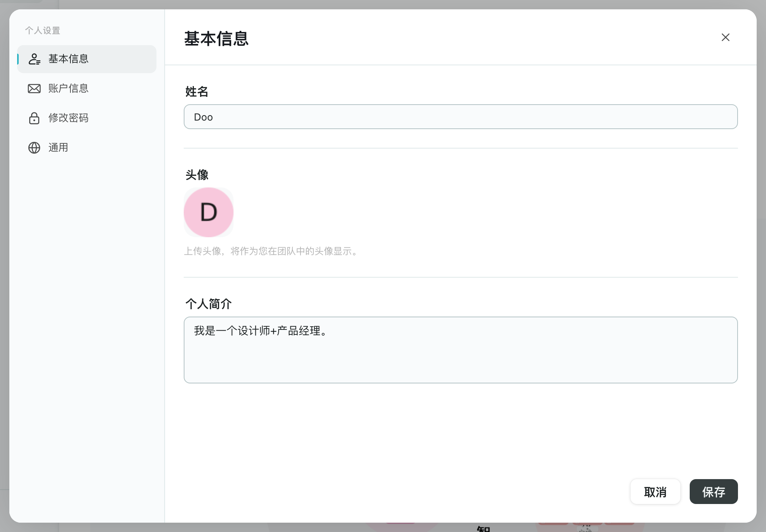Viewport: 766px width, 532px height.
Task: Click the 姓名 field containing Doo
Action: pyautogui.click(x=461, y=117)
